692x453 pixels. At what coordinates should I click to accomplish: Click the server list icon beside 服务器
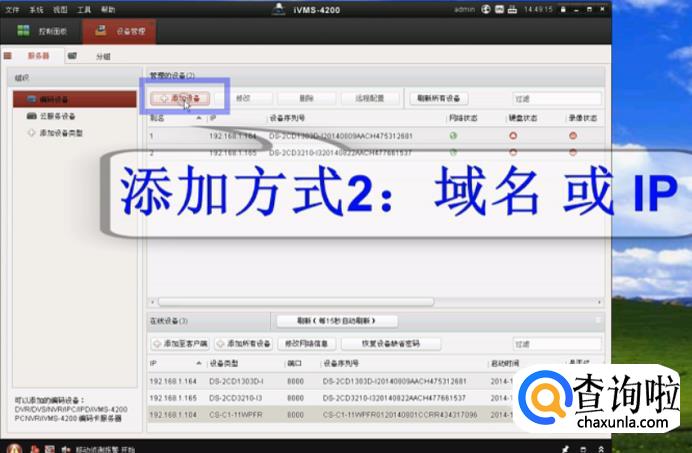click(x=8, y=56)
